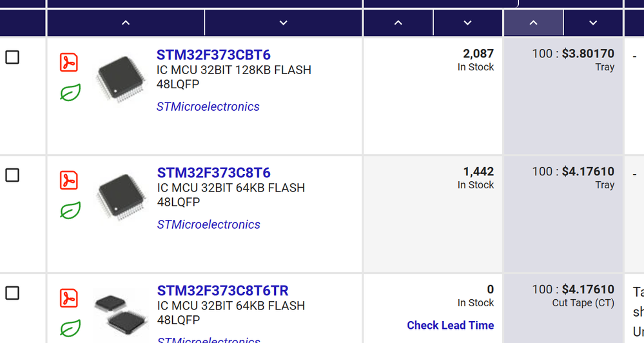The image size is (644, 343).
Task: Sort price column ascending
Action: pos(533,23)
